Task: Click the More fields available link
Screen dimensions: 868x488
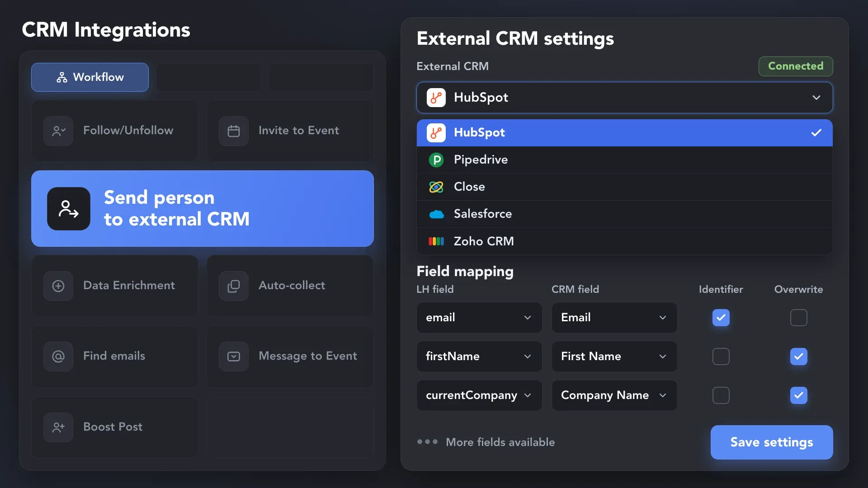Action: click(x=500, y=442)
